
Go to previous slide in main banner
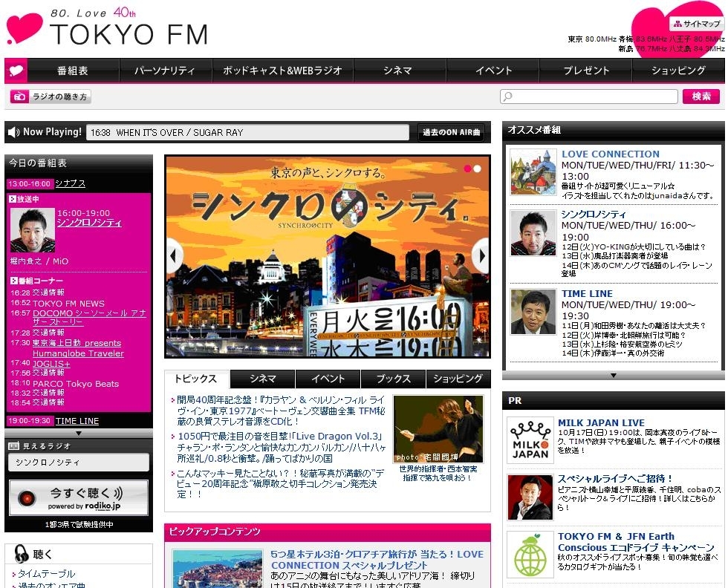point(174,255)
